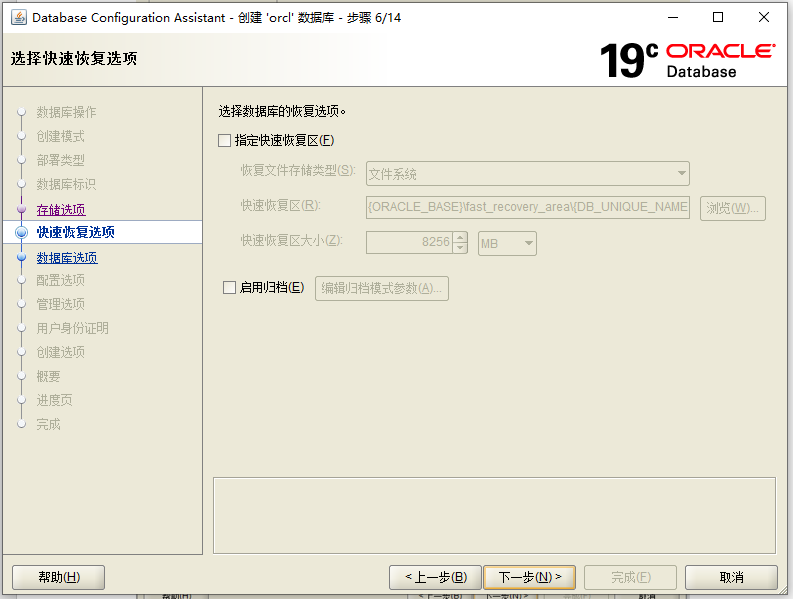Screen dimensions: 793x599
Task: Minimize the Database Configuration Assistant window
Action: (673, 17)
